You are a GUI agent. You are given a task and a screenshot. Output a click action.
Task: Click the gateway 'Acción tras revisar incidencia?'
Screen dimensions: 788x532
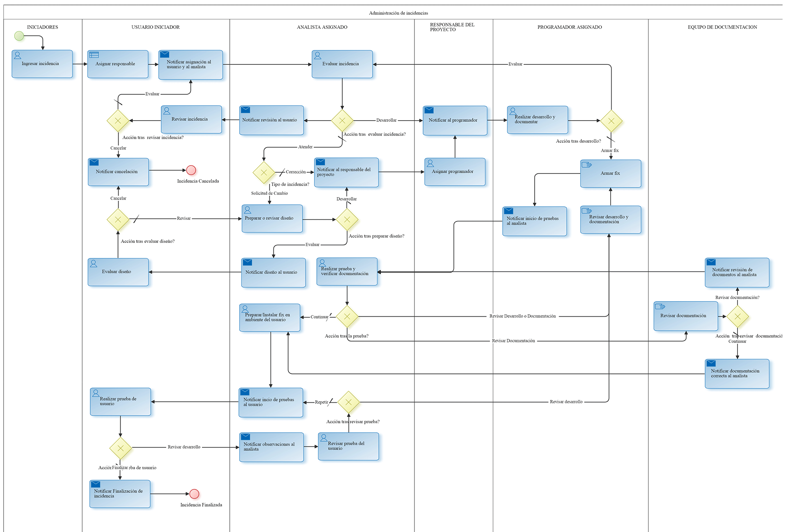[118, 121]
